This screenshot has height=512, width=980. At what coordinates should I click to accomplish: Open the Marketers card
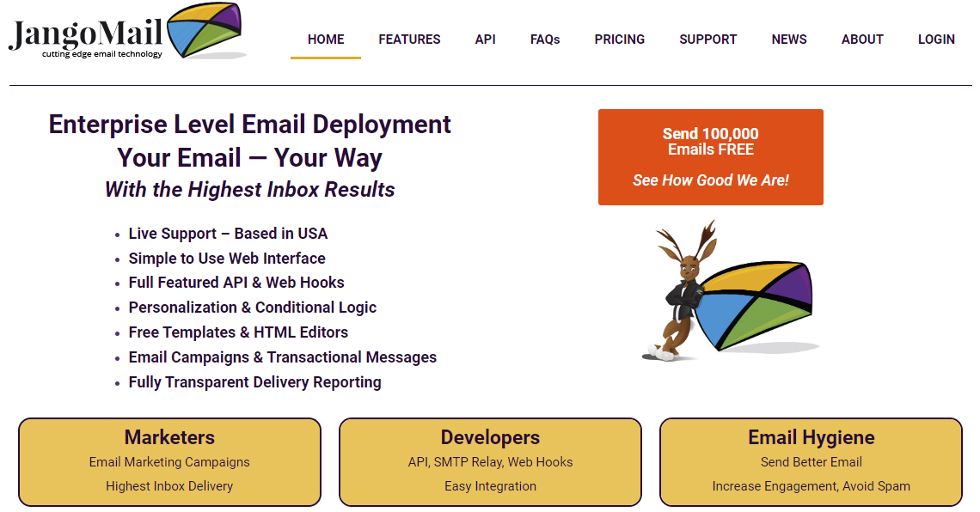169,462
